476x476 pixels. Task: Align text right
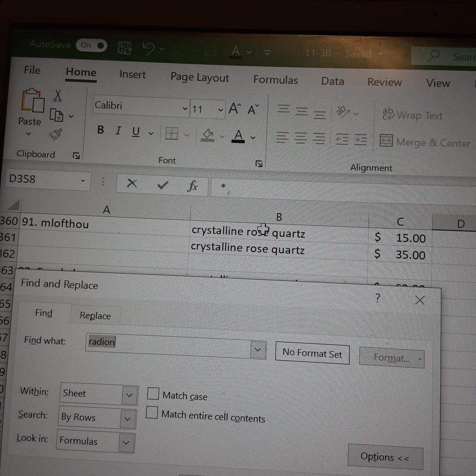click(x=319, y=139)
